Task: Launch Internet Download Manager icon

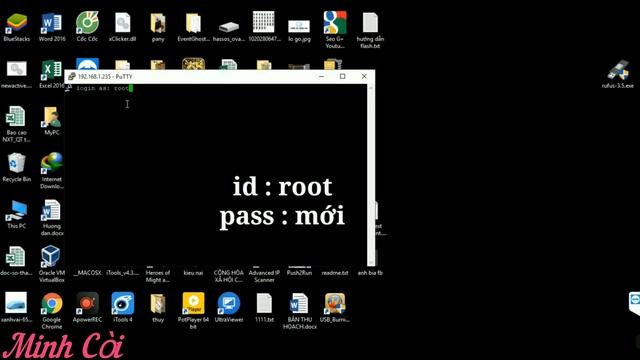Action: tap(52, 171)
